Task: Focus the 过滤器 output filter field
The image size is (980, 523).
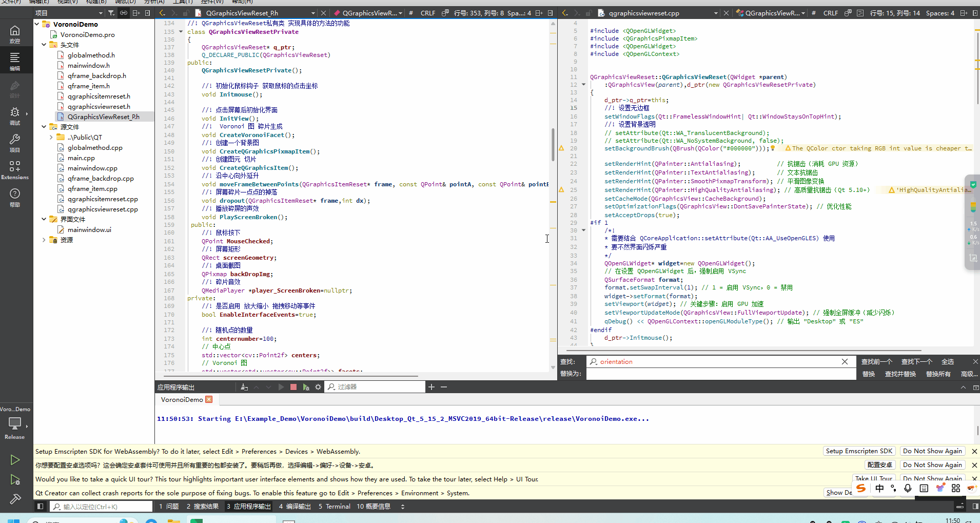Action: (376, 387)
